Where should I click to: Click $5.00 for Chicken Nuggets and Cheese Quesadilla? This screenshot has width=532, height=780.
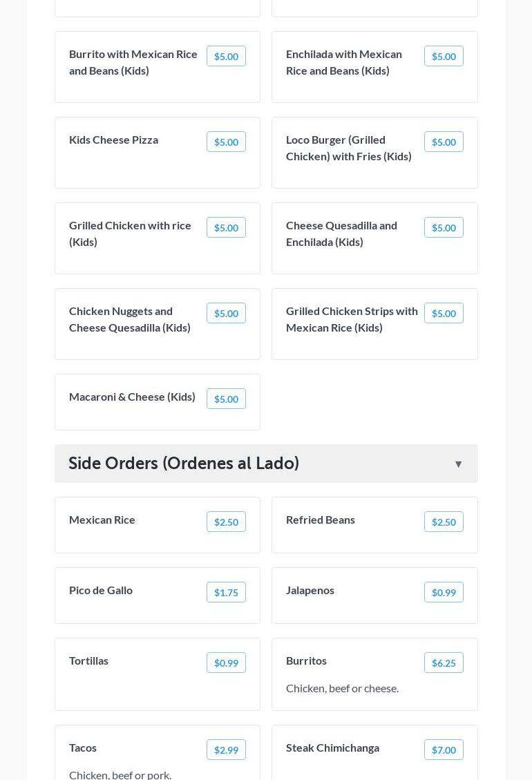(226, 314)
